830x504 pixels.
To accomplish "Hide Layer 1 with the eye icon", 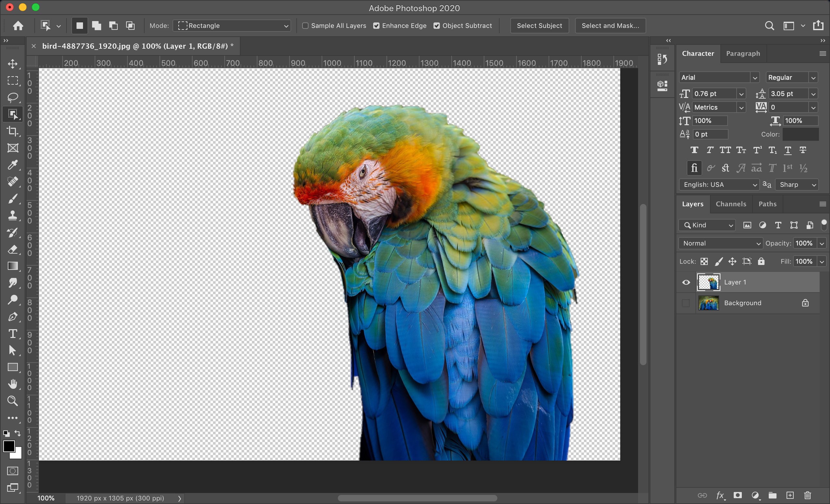I will 686,282.
